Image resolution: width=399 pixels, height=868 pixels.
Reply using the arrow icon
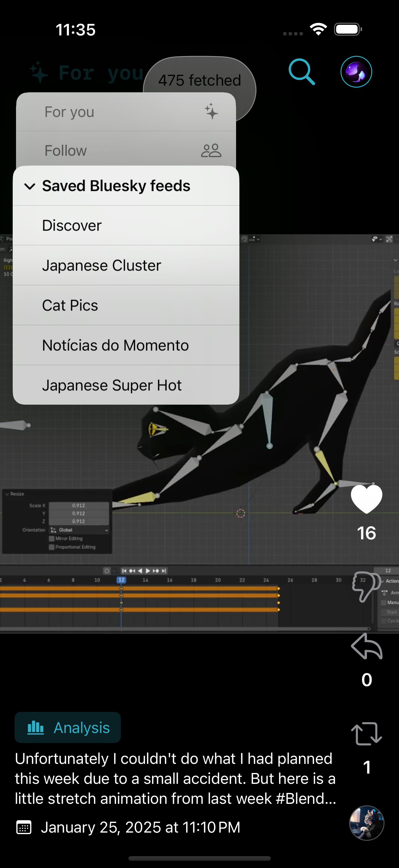(366, 646)
